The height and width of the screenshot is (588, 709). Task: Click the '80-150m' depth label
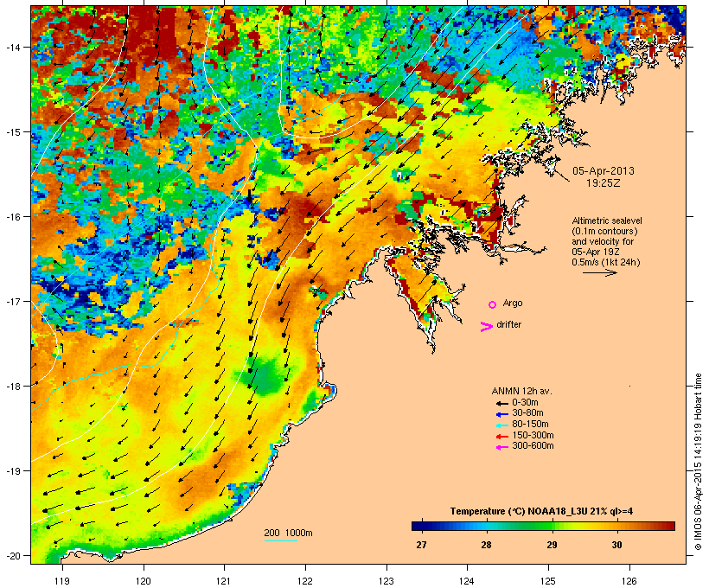pos(530,425)
